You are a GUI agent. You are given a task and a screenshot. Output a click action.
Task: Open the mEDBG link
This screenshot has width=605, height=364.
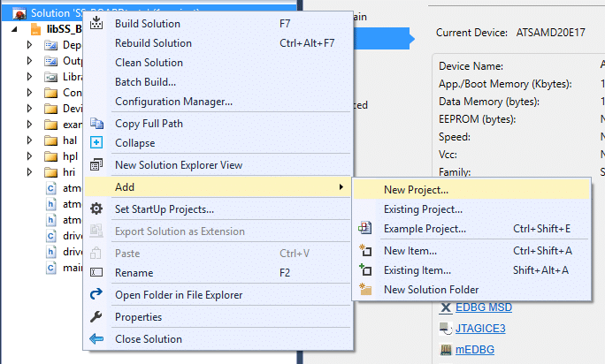[475, 350]
